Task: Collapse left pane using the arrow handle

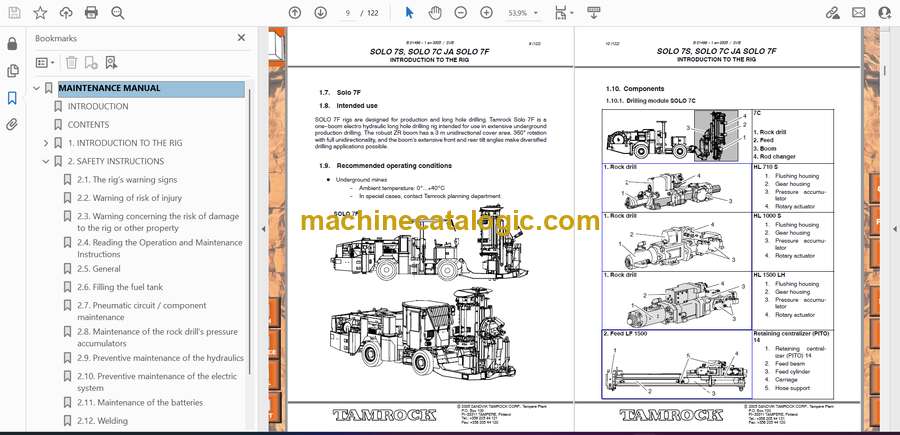Action: pos(263,229)
